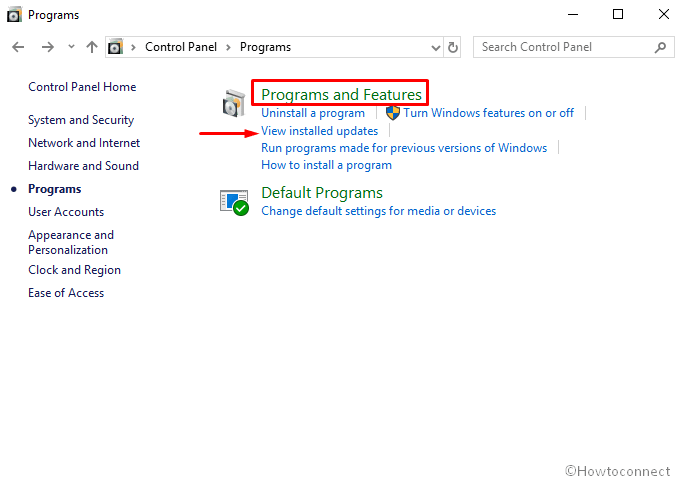Click the Back navigation arrow
Viewport: 682px width, 492px height.
pyautogui.click(x=18, y=47)
